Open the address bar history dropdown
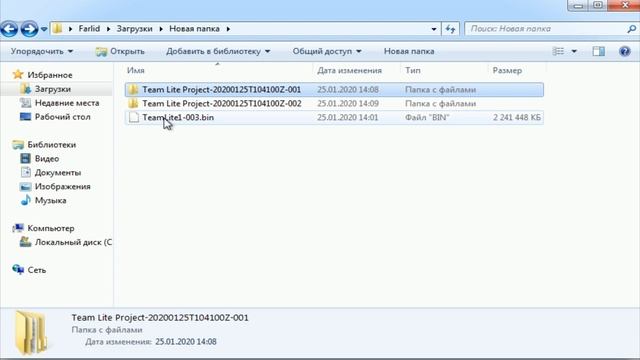640x360 pixels. click(433, 29)
